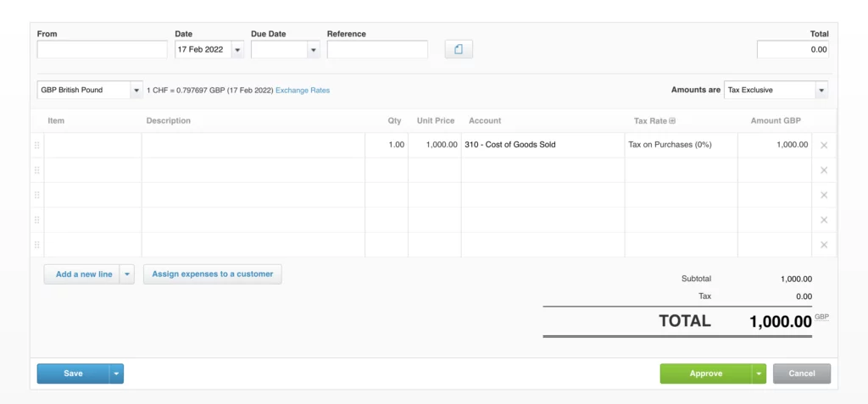Click the From contact input field
Viewport: 868px width, 404px height.
tap(102, 49)
